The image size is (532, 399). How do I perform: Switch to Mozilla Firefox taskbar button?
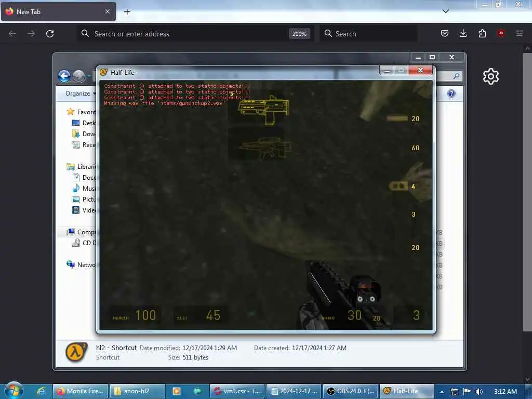tap(81, 391)
